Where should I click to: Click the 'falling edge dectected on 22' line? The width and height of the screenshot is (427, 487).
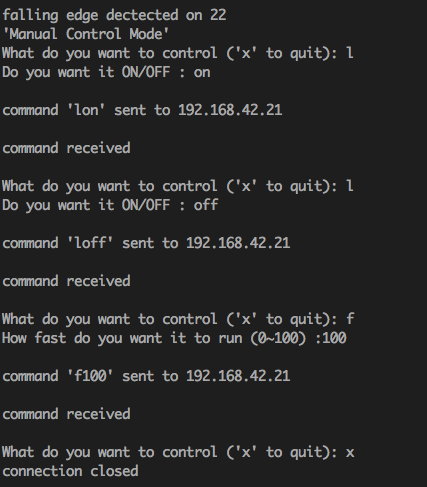tap(114, 16)
